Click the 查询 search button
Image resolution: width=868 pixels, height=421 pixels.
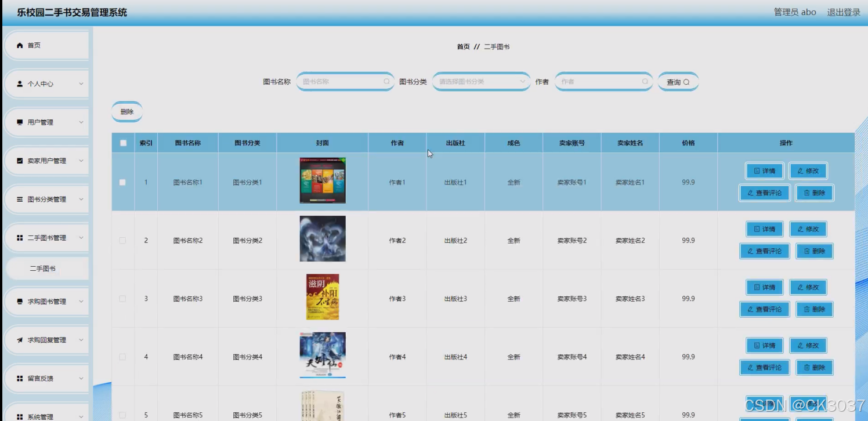tap(678, 82)
